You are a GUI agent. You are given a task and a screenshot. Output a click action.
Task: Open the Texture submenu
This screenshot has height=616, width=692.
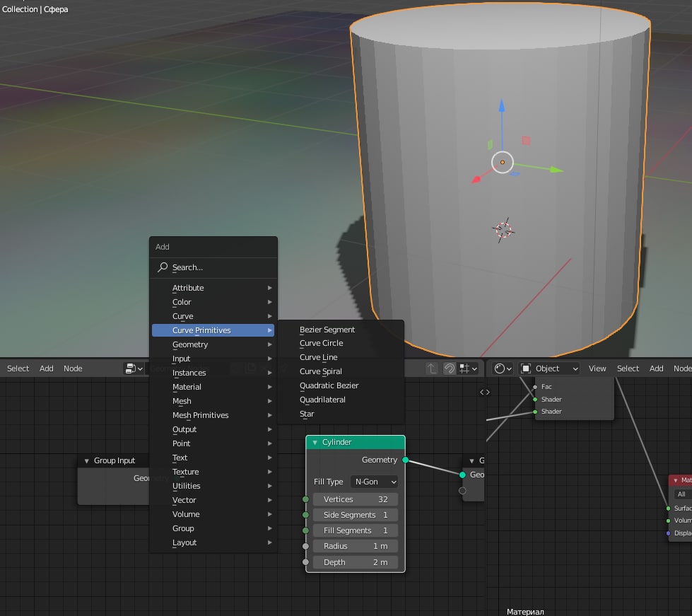click(213, 472)
